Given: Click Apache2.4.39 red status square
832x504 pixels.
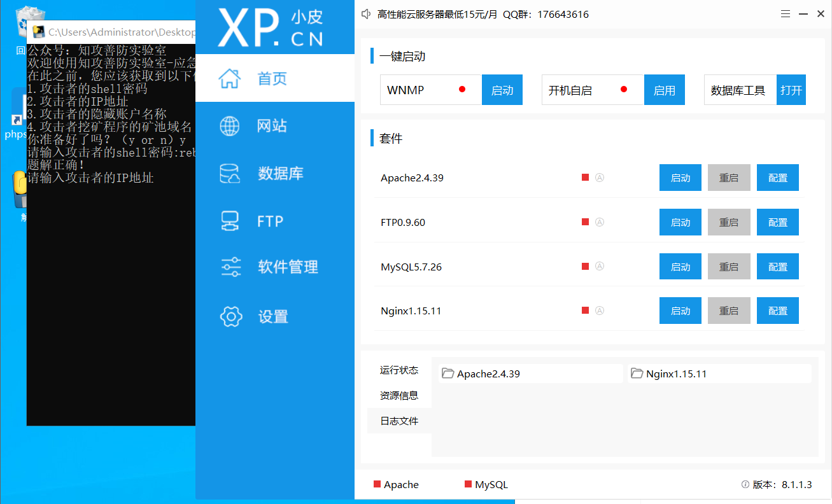Looking at the screenshot, I should click(x=585, y=178).
